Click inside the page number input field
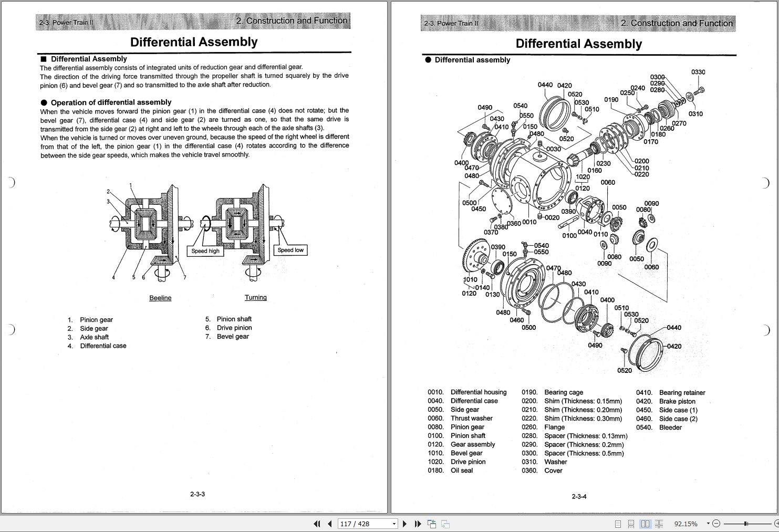The image size is (779, 532). (x=362, y=524)
